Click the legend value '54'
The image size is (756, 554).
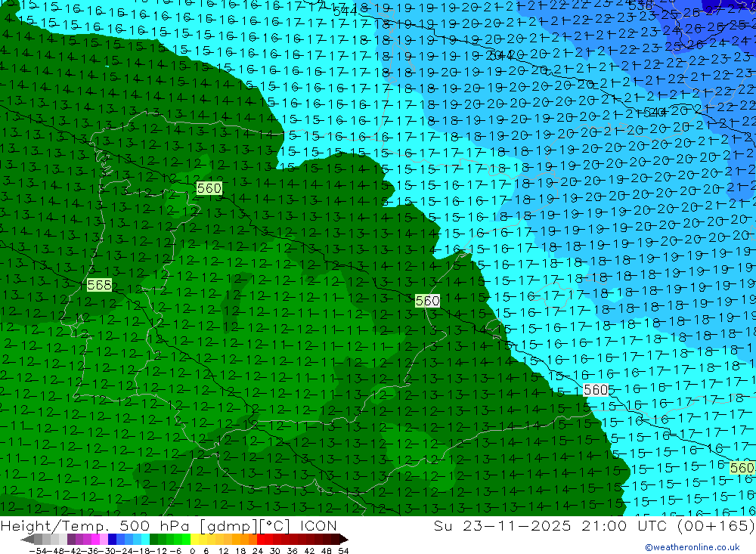click(343, 551)
